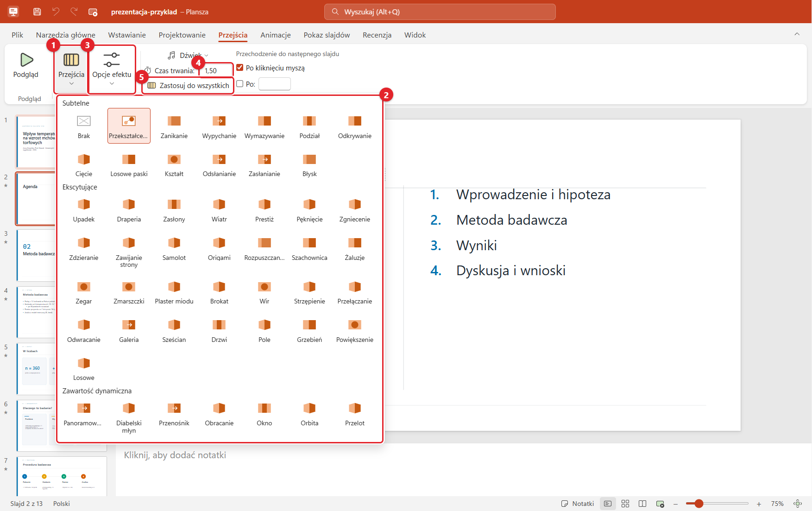
Task: Choose the Wypychanie transition
Action: pos(219,126)
